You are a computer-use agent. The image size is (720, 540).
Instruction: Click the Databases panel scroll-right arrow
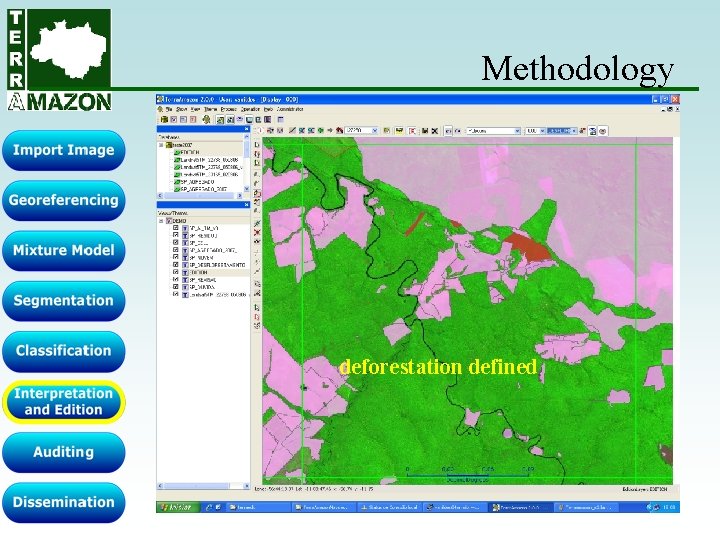click(x=239, y=195)
